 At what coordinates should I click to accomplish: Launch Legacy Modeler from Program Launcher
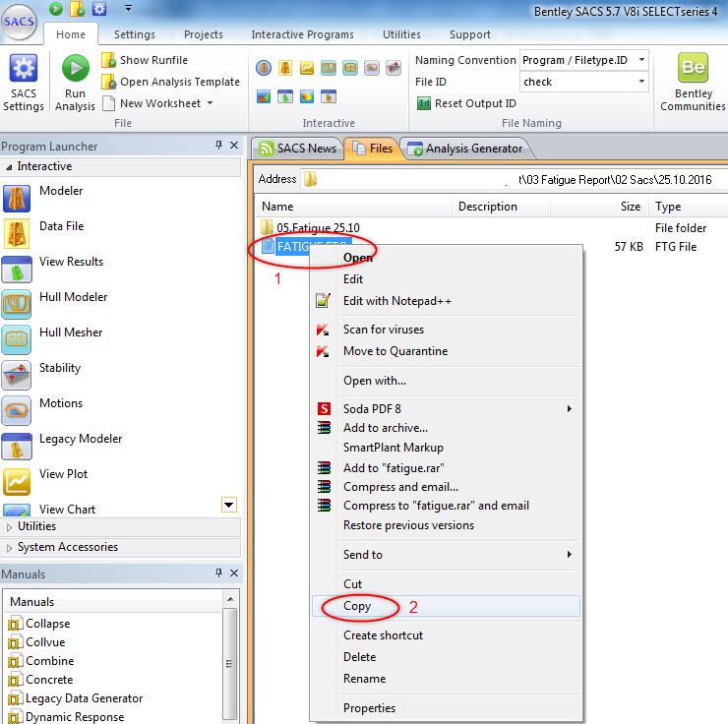point(62,446)
